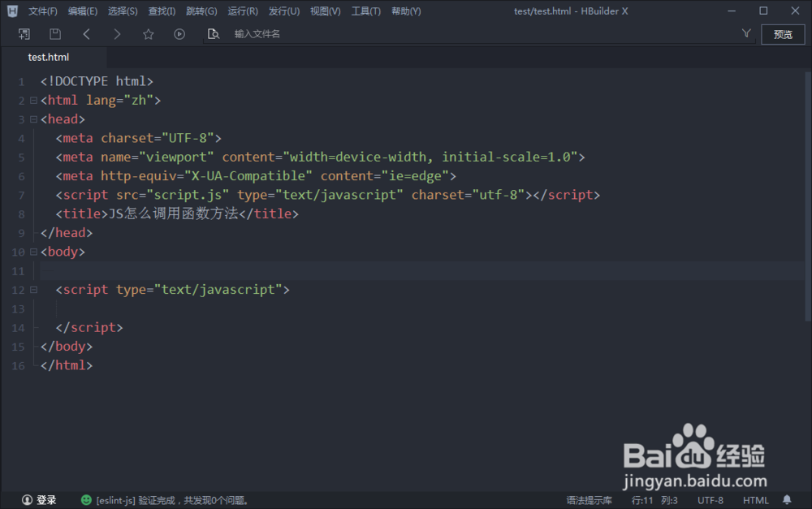812x509 pixels.
Task: Click the HTML language mode selector
Action: click(x=755, y=500)
